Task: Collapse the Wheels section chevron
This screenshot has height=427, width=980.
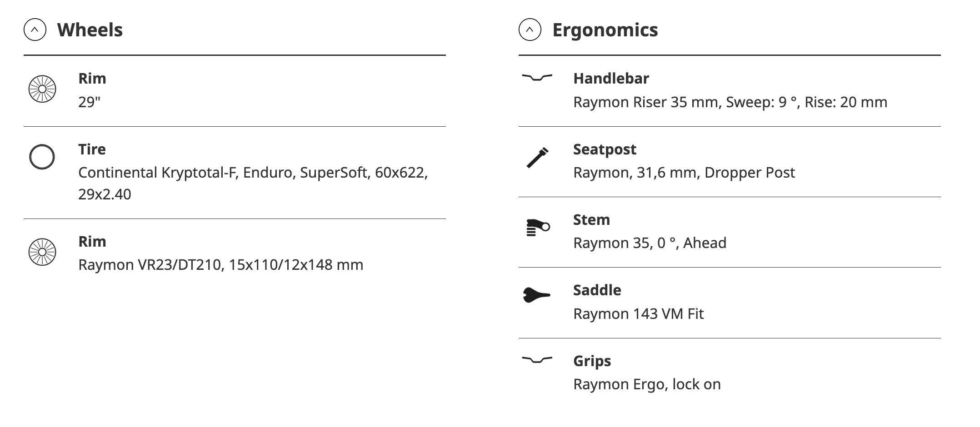Action: [35, 30]
